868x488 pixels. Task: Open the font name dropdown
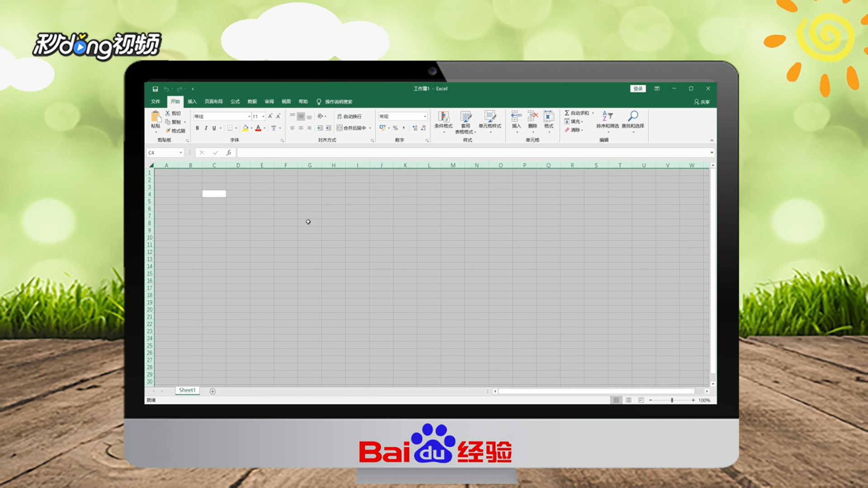[249, 117]
